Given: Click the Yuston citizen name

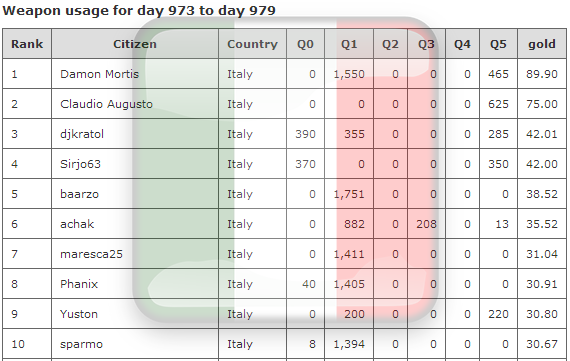Looking at the screenshot, I should (x=79, y=314).
